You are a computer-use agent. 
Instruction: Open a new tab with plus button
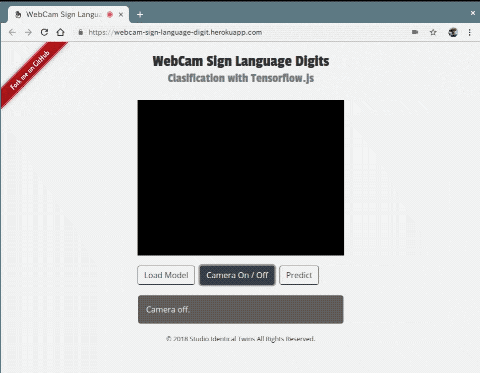point(140,14)
